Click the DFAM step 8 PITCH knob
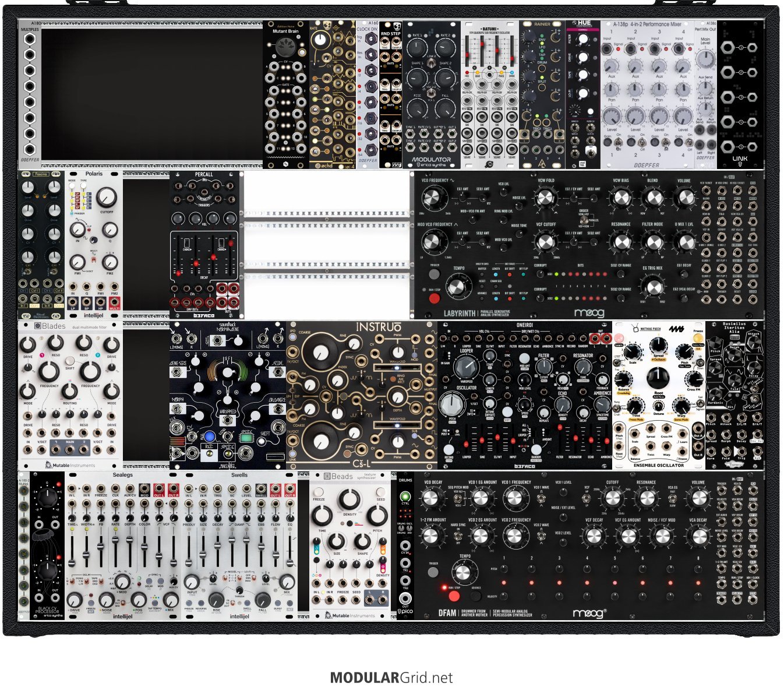The image size is (784, 690). coord(698,568)
